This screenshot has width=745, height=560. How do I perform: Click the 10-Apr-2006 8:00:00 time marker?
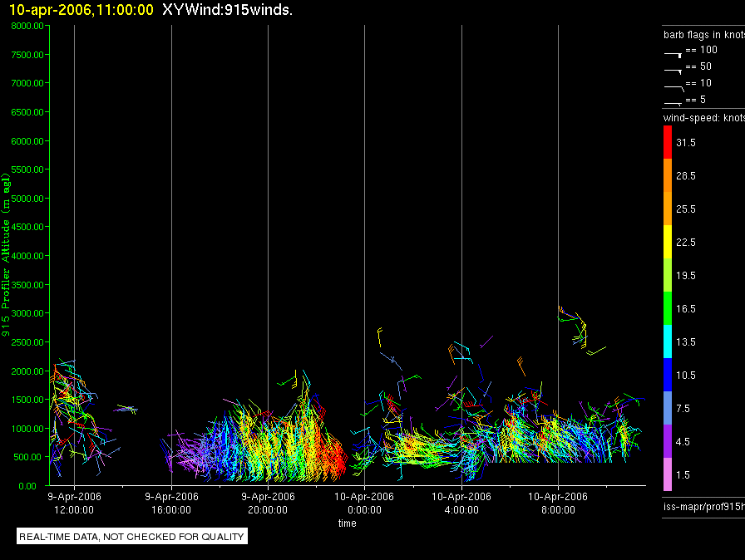(x=558, y=503)
